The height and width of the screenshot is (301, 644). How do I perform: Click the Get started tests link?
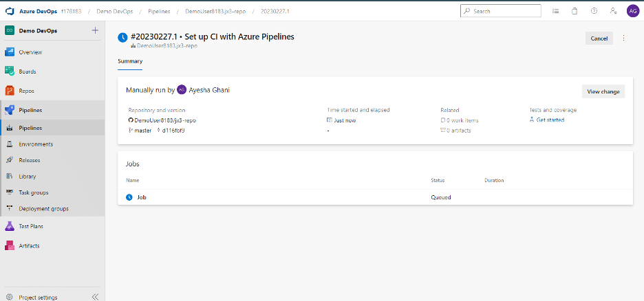click(550, 120)
